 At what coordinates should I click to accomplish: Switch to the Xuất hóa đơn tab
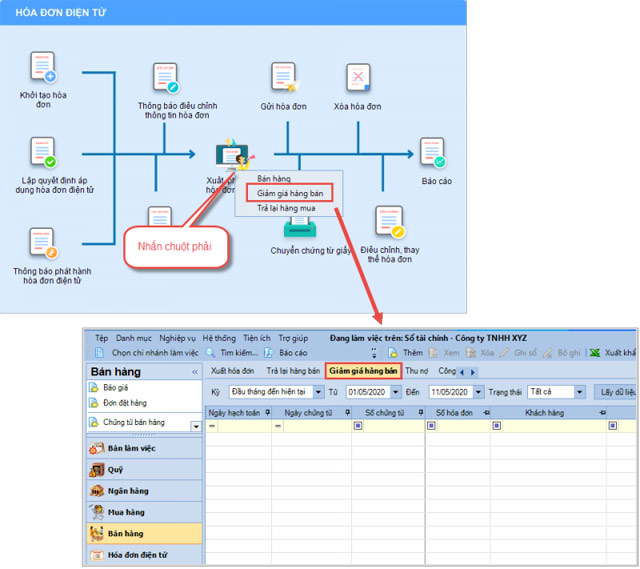[x=232, y=370]
